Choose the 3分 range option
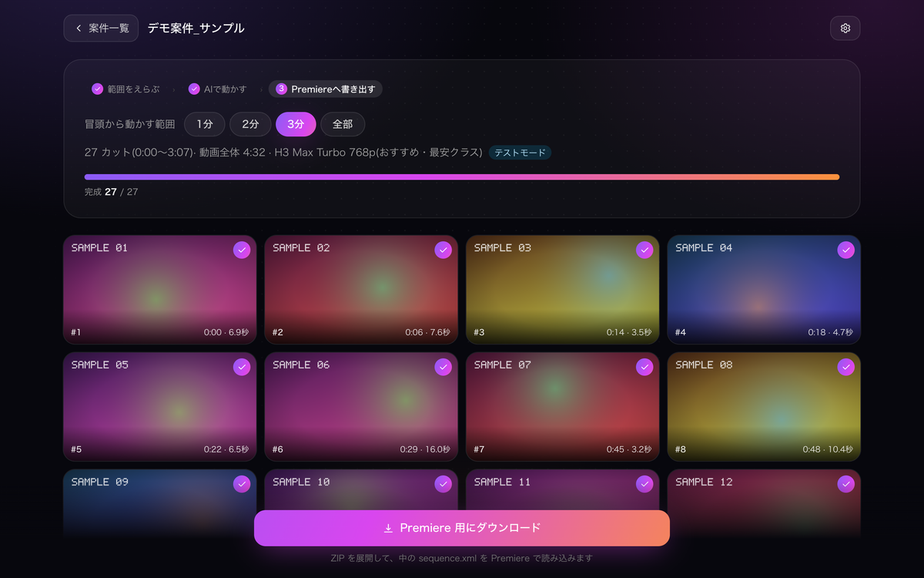 click(296, 124)
